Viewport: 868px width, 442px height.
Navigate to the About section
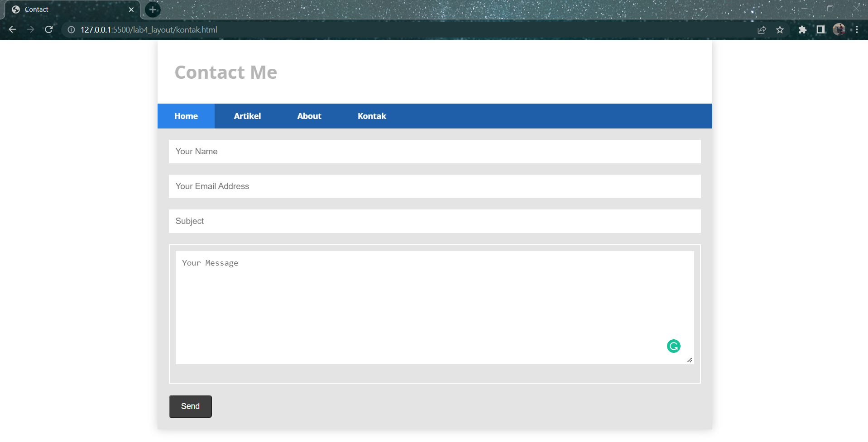point(309,116)
